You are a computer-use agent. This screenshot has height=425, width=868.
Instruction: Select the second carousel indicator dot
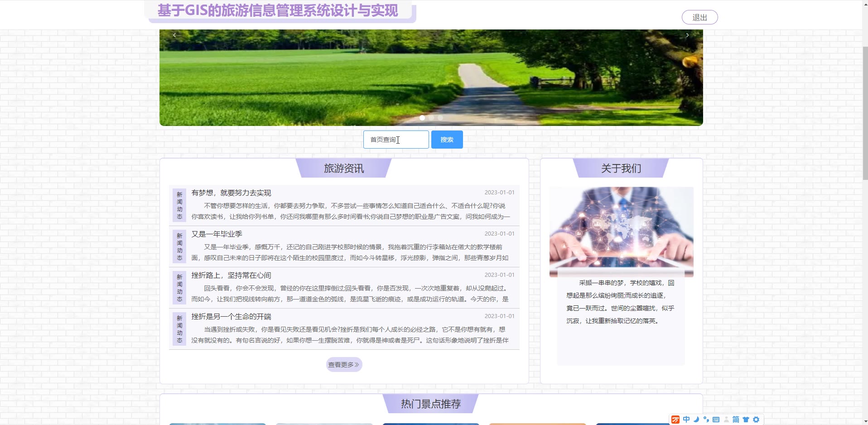click(431, 118)
